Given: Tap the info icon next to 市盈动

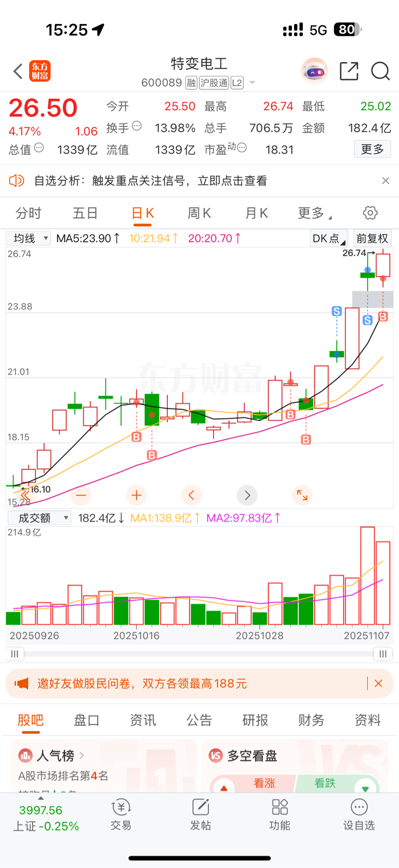Looking at the screenshot, I should (x=242, y=148).
